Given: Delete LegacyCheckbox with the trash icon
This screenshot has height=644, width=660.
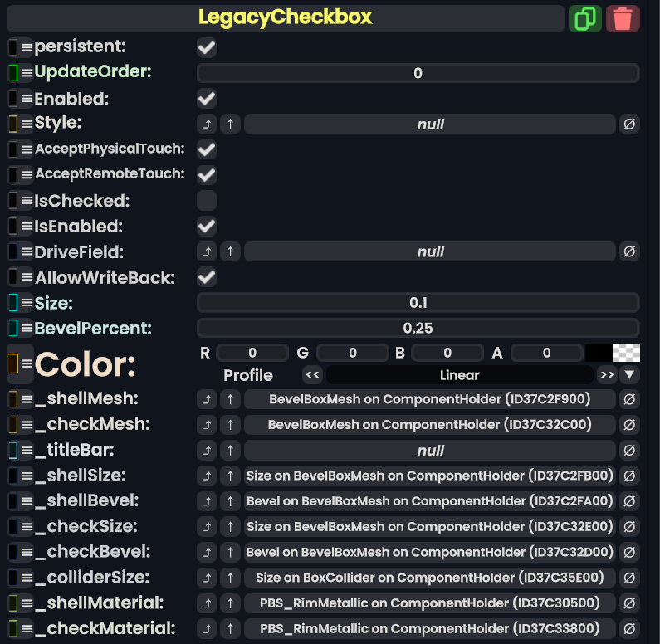Looking at the screenshot, I should click(623, 18).
